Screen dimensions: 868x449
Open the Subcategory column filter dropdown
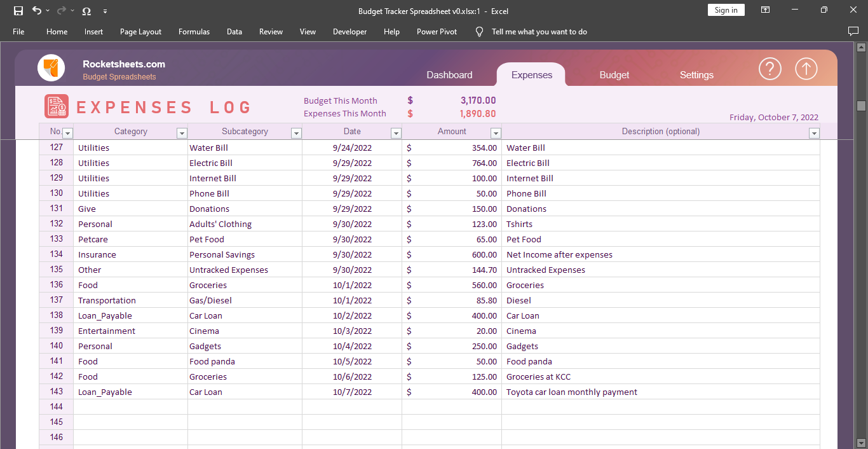tap(296, 133)
